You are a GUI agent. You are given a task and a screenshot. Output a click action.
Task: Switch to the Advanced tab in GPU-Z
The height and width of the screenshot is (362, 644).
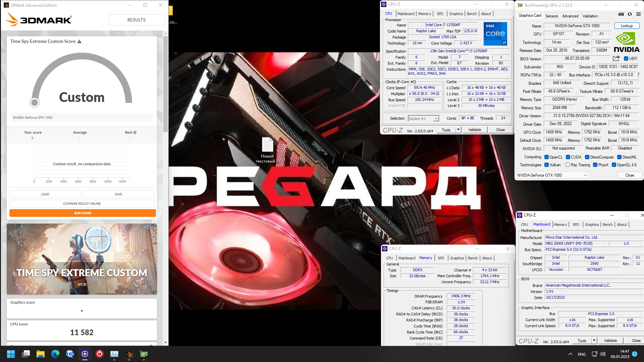pos(570,16)
